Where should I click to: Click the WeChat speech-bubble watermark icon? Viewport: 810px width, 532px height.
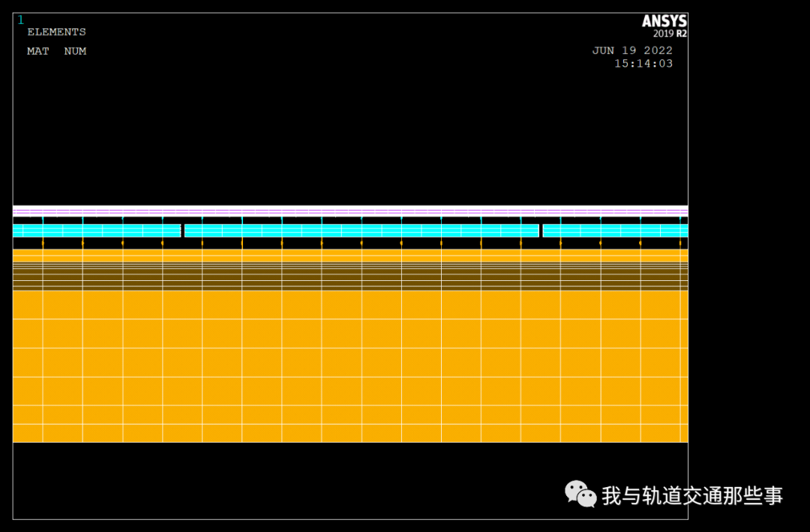click(579, 495)
